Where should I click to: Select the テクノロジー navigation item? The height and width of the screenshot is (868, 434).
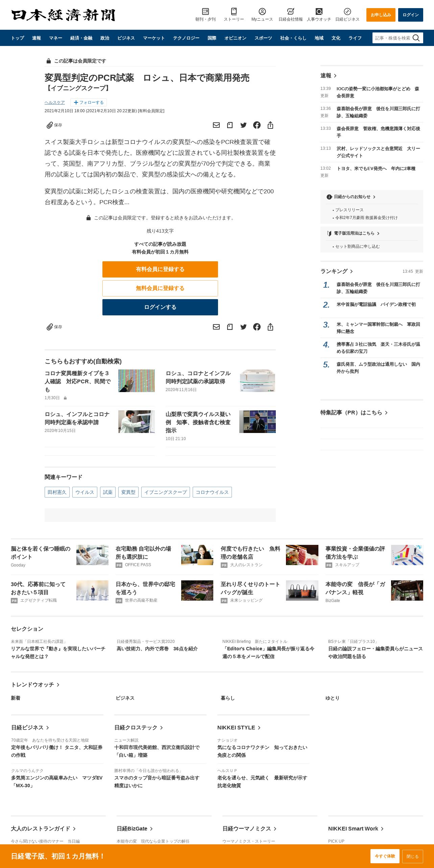tap(186, 38)
